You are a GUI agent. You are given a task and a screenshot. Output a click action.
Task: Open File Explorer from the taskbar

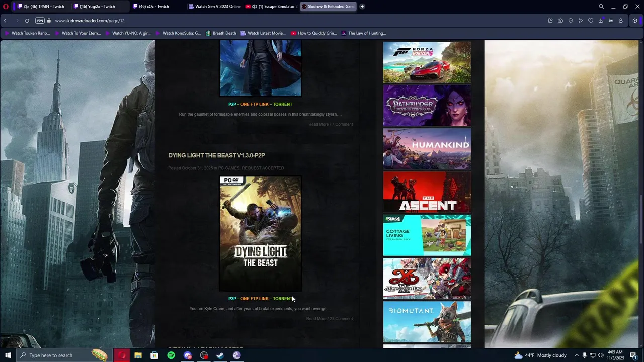[138, 355]
